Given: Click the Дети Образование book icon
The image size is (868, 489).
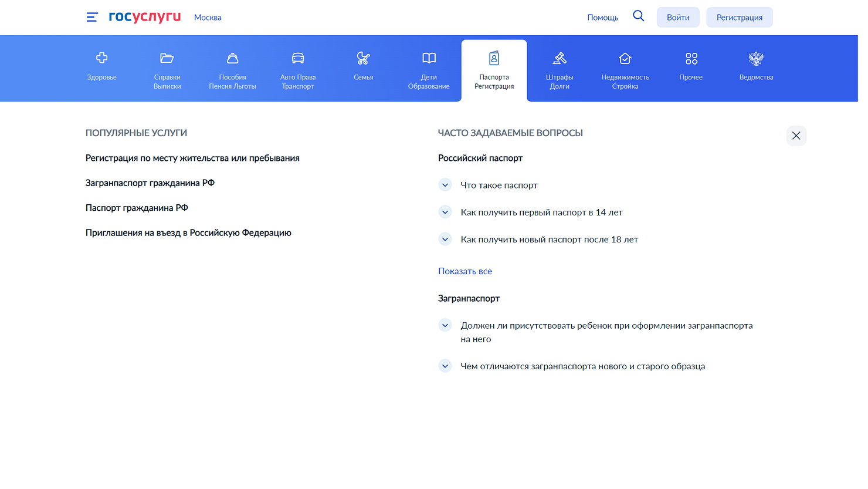Looking at the screenshot, I should pos(429,58).
